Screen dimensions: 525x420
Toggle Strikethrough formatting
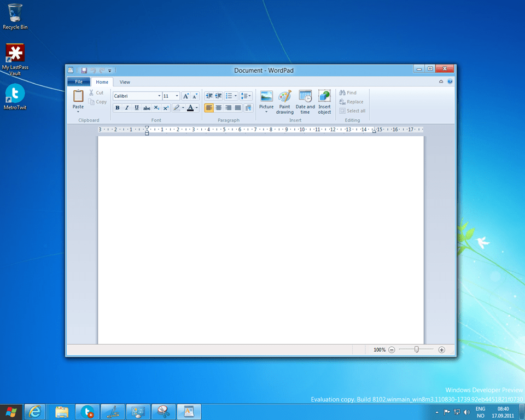pos(147,108)
